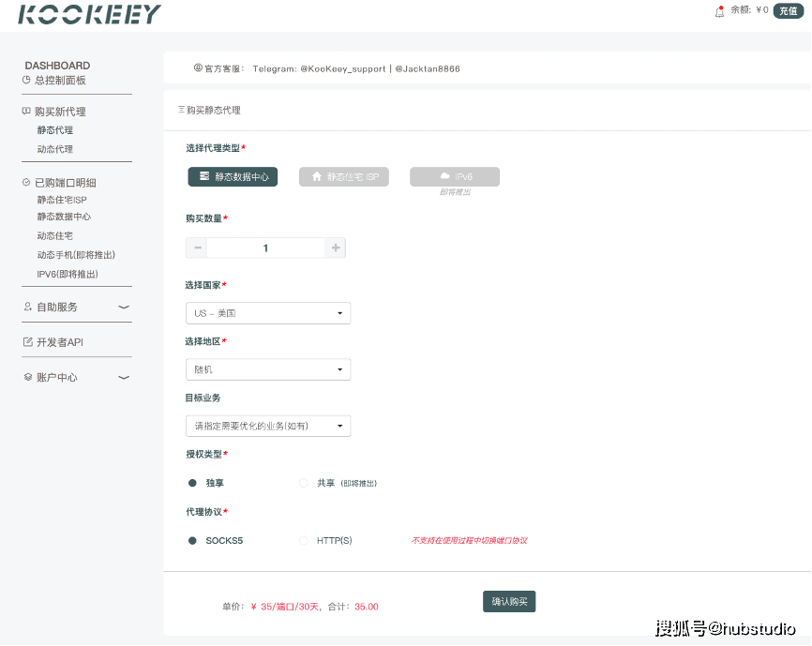This screenshot has width=812, height=646.
Task: Click the 充值 recharge button
Action: [x=788, y=12]
